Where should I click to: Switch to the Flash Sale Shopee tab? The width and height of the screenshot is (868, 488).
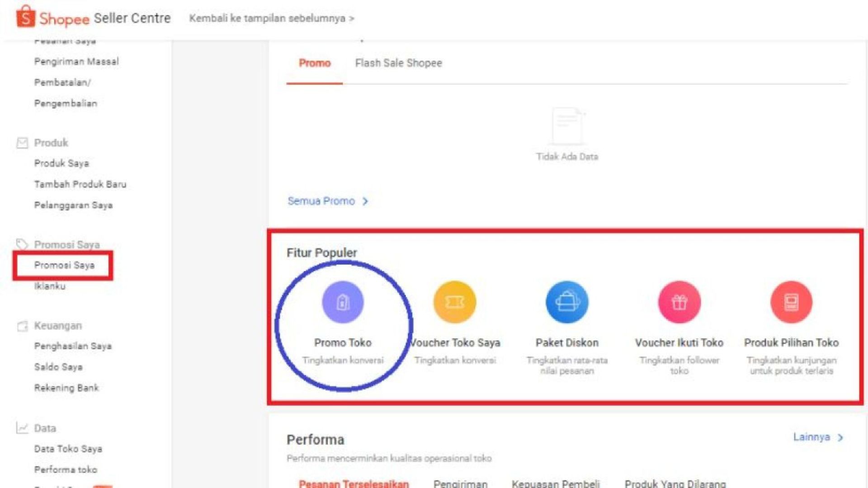point(398,63)
